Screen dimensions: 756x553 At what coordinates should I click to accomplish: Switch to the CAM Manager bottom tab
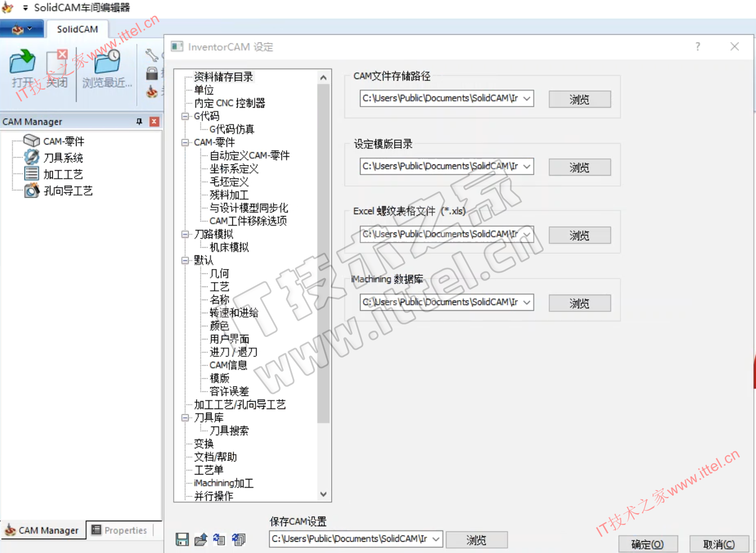(x=42, y=530)
